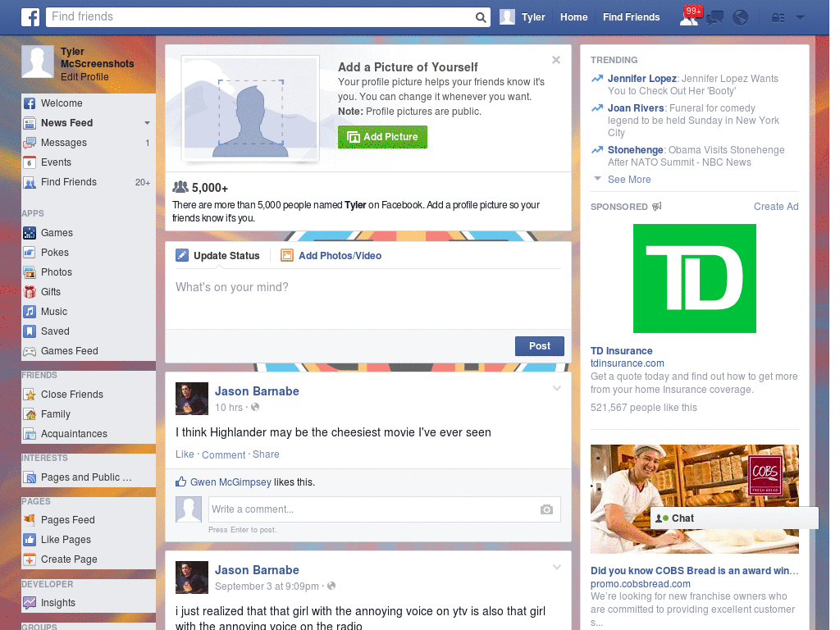
Task: Open options chevron on Highlander post
Action: pyautogui.click(x=557, y=388)
